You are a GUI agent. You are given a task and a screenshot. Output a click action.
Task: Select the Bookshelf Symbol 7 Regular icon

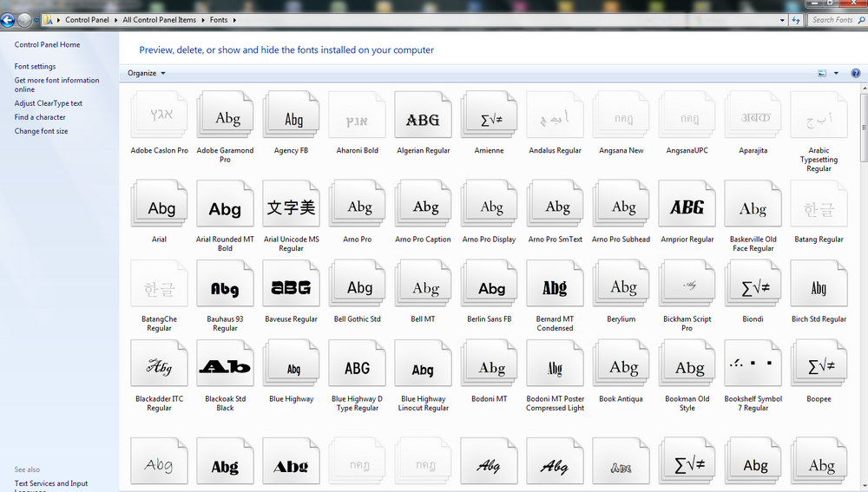point(753,363)
